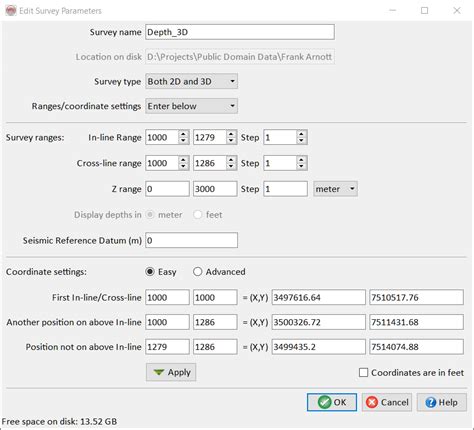Click the green arrow icon on Apply
Screen dimensions: 474x430
[x=159, y=372]
